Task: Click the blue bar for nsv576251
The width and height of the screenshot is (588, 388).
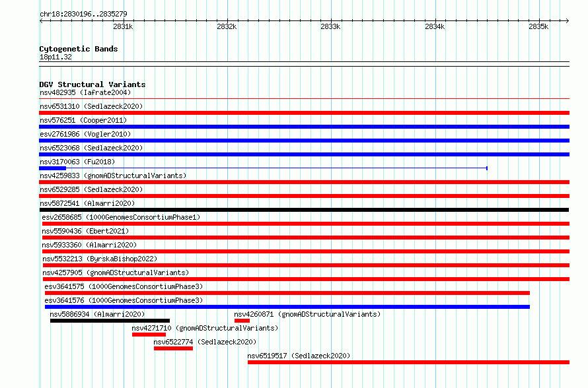Action: (x=304, y=127)
